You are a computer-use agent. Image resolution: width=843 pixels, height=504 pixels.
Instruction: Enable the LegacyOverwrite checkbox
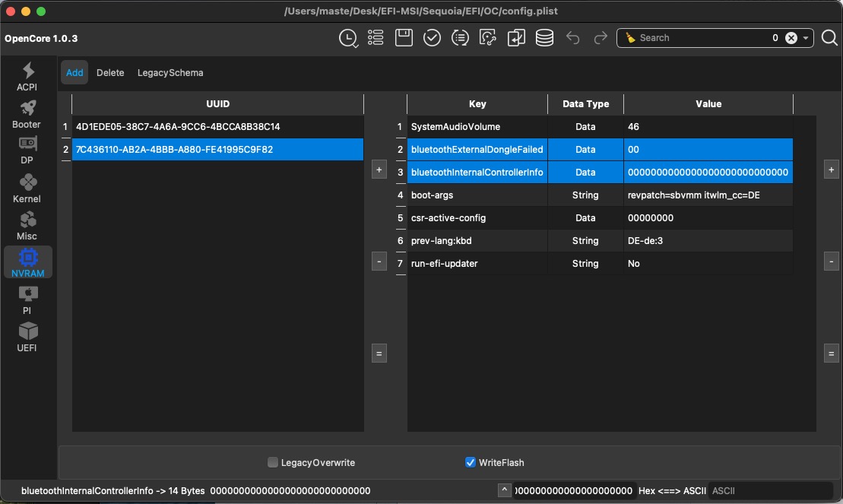point(273,462)
